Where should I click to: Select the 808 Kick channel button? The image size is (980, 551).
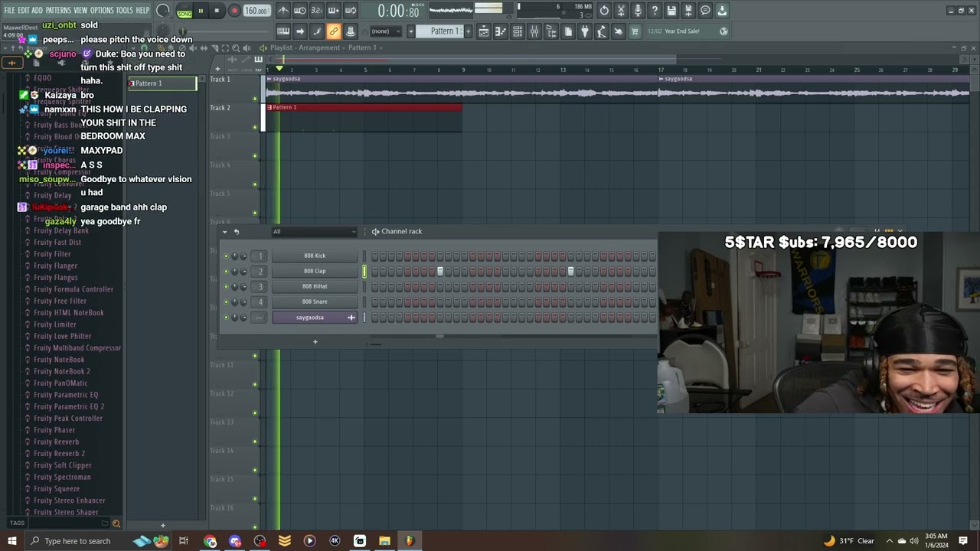[x=315, y=256]
